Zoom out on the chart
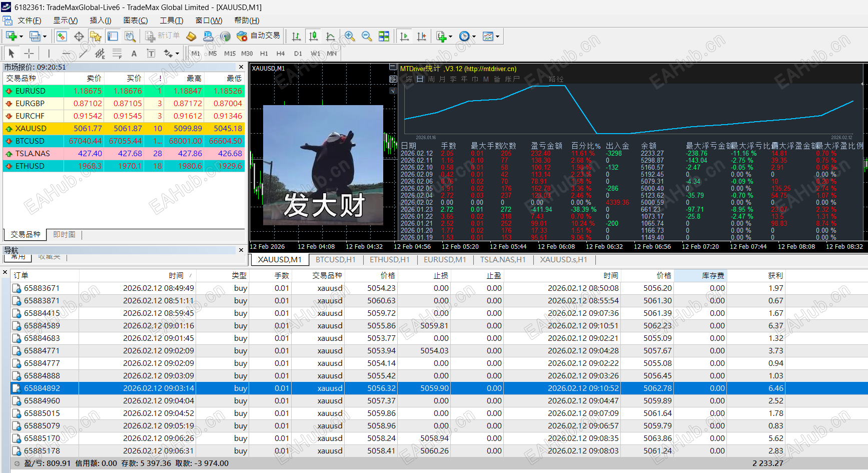868x473 pixels. 367,36
